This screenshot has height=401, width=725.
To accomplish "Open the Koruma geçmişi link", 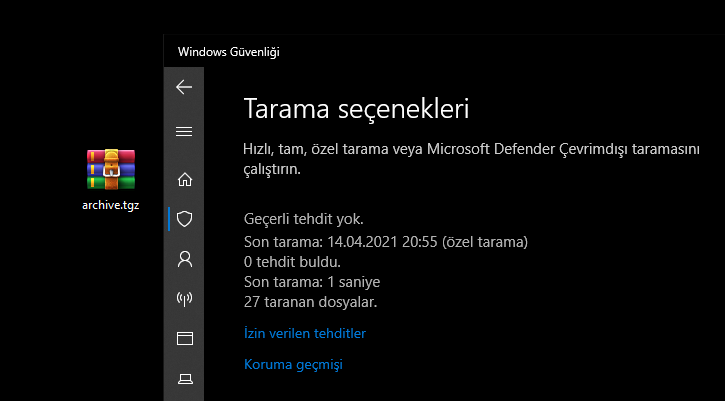I will [x=293, y=364].
